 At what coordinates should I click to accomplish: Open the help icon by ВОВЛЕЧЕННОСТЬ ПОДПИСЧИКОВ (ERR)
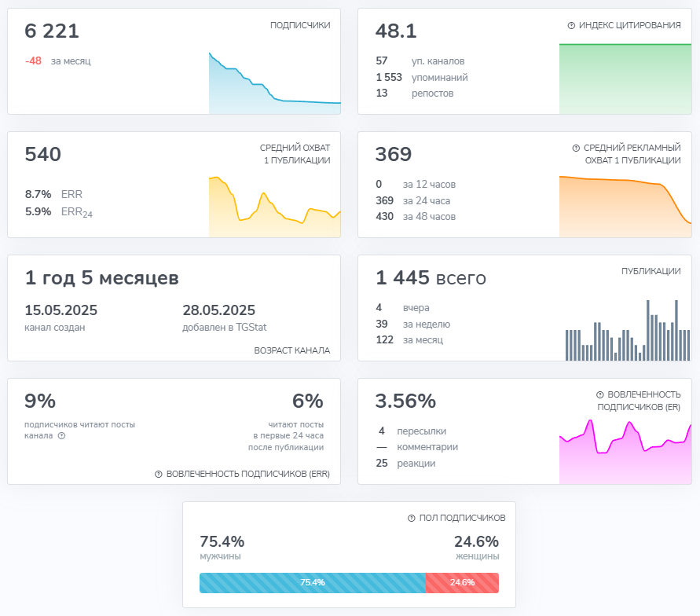159,474
